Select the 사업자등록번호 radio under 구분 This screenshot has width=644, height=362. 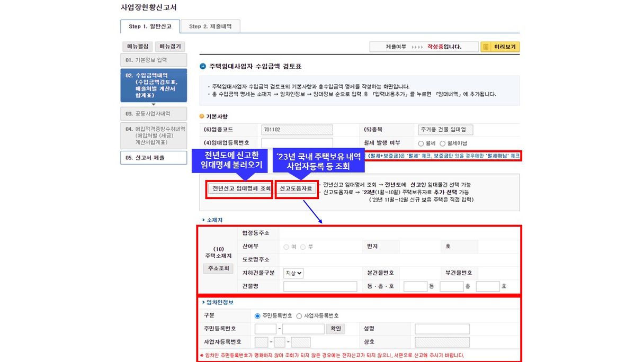coord(299,316)
